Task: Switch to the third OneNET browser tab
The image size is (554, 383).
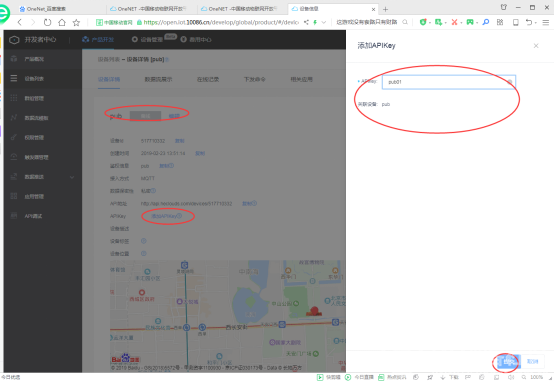Action: point(242,9)
